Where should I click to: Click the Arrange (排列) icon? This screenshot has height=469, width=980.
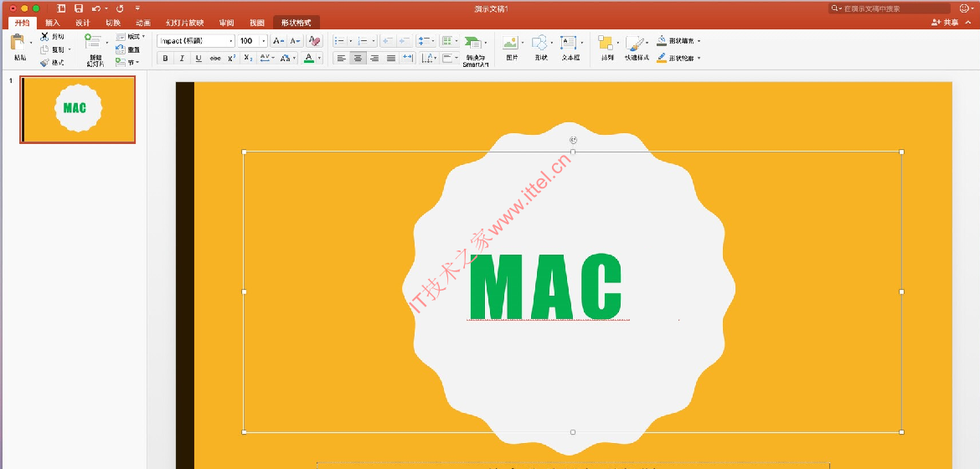tap(605, 43)
